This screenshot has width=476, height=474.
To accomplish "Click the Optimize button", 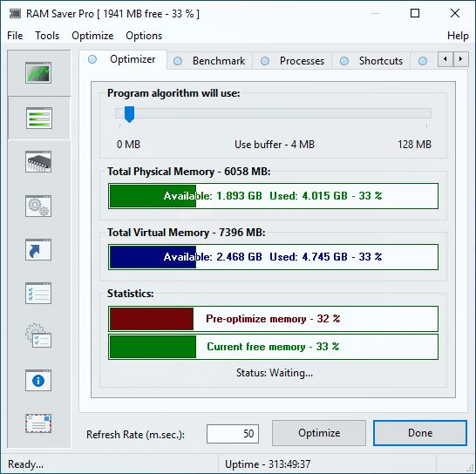I will (x=319, y=433).
